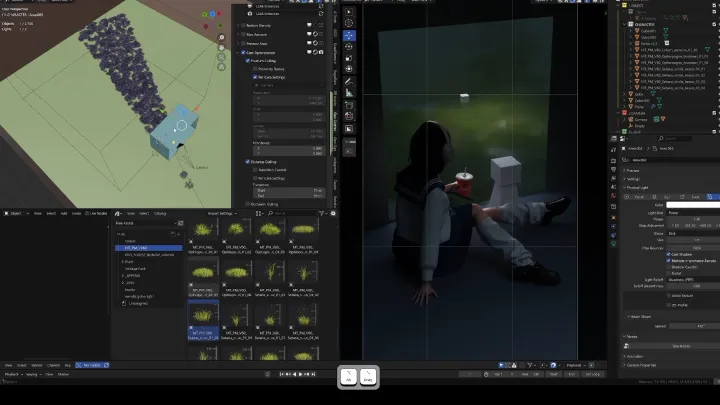Select the MT_PM_V60 catalog in asset tree
Screen dimensions: 720x405
click(x=148, y=248)
